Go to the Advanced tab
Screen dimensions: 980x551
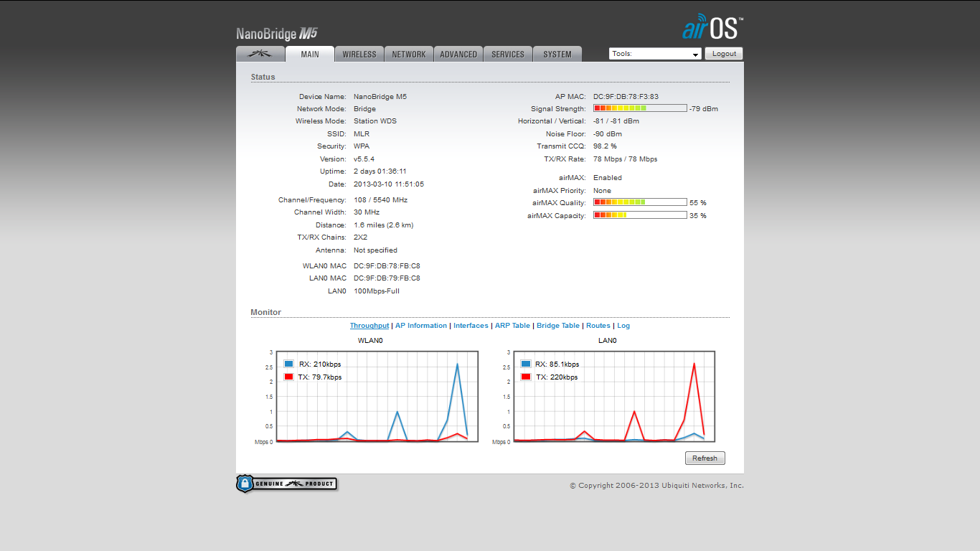click(x=458, y=54)
